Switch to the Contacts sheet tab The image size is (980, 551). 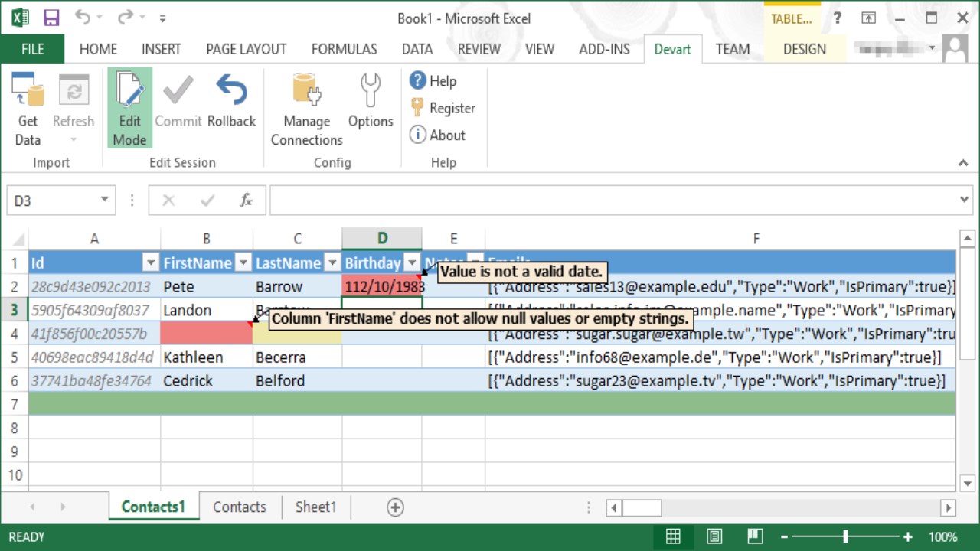pyautogui.click(x=240, y=507)
